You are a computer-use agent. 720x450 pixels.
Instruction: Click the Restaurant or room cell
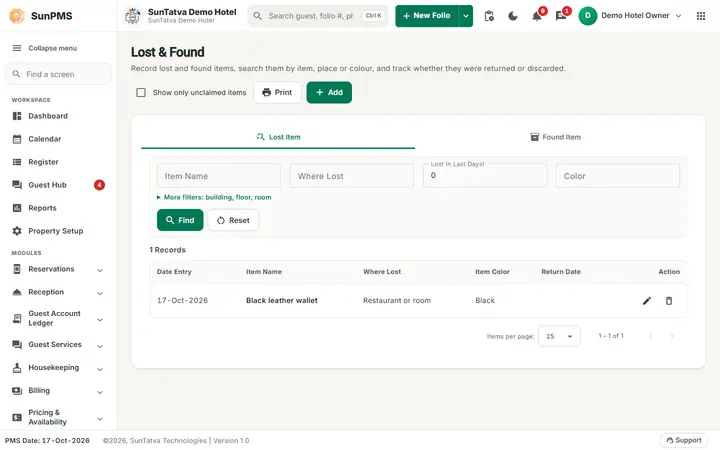[397, 301]
